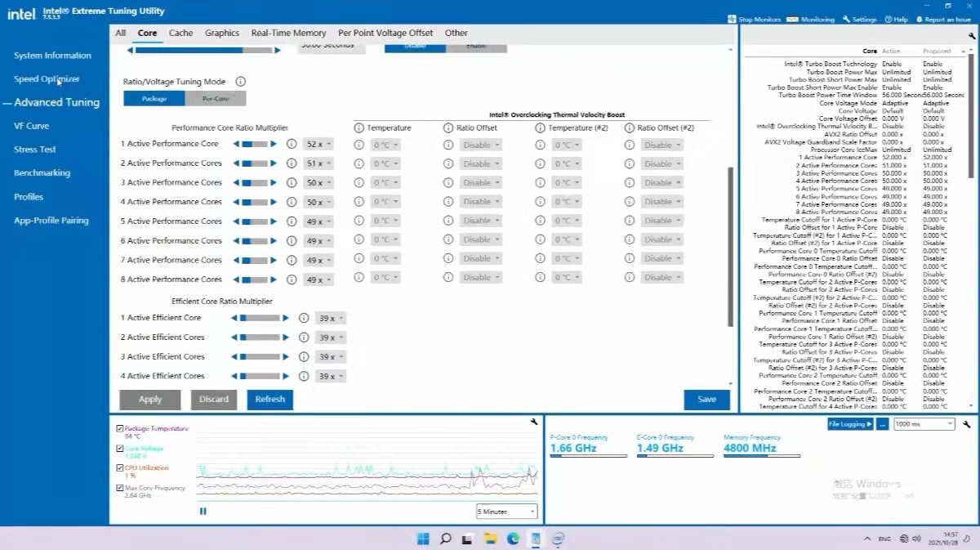The image size is (980, 550).
Task: Show info icon next to Temperature header
Action: pyautogui.click(x=359, y=128)
